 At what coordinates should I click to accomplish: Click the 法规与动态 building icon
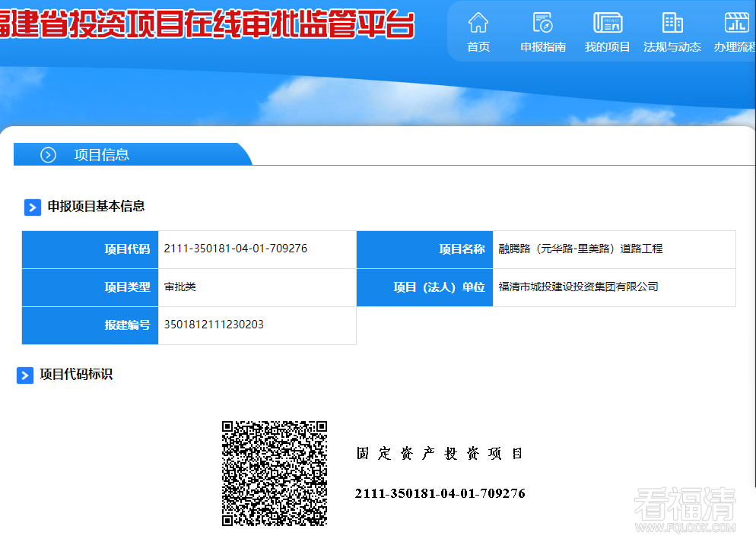(672, 22)
